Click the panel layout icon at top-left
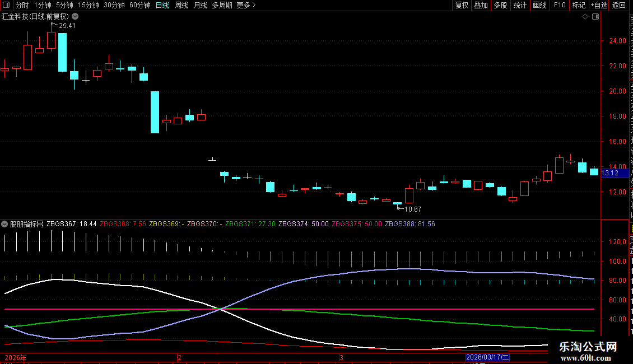The height and width of the screenshot is (364, 633). point(6,5)
